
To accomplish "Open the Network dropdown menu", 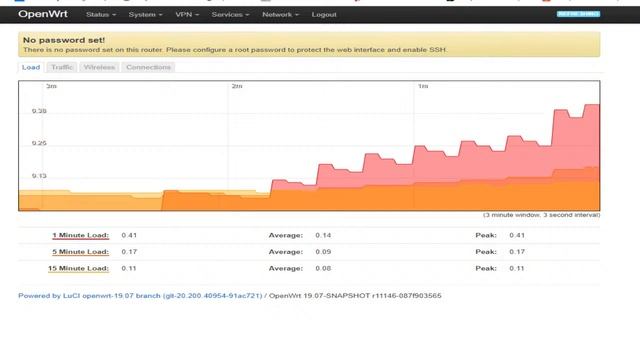I will pos(280,15).
